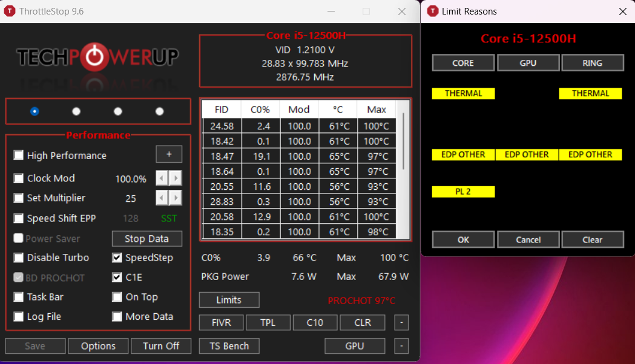Click the GPU button in ThrottleStop
635x364 pixels.
pos(354,346)
